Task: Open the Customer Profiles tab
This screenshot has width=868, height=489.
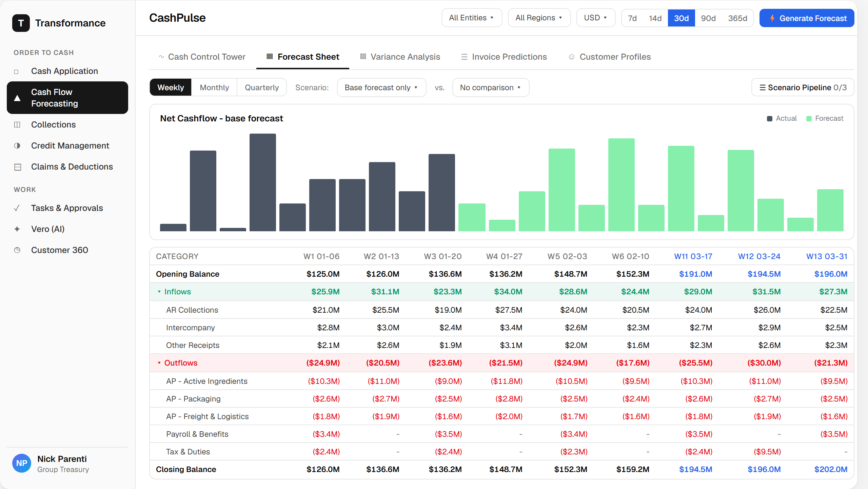Action: pyautogui.click(x=610, y=57)
